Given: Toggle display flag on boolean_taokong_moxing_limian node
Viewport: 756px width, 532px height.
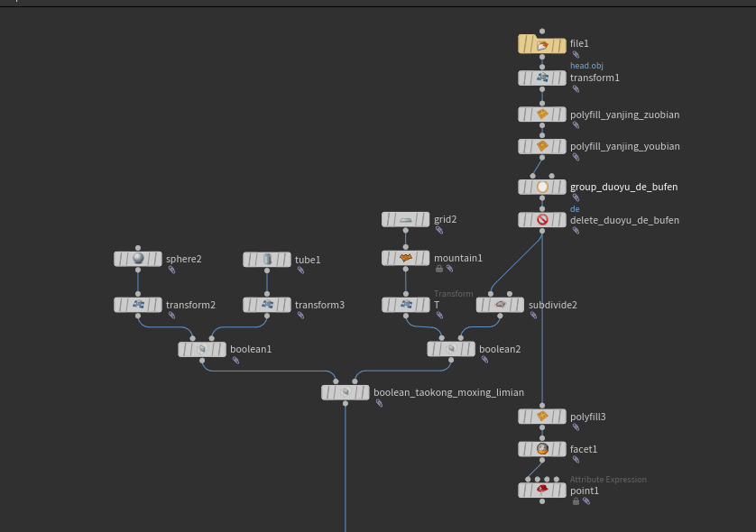Looking at the screenshot, I should pos(364,392).
